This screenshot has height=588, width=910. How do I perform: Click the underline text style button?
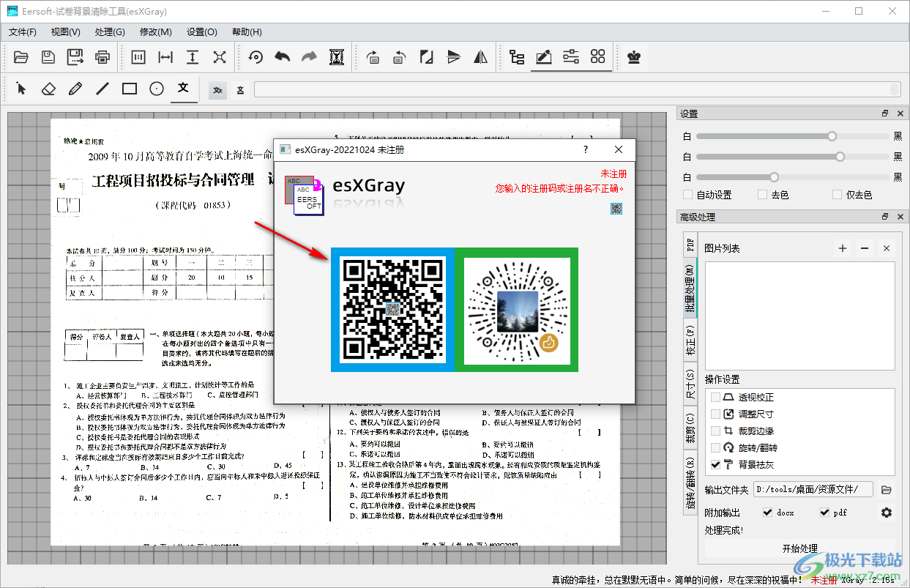pos(240,89)
